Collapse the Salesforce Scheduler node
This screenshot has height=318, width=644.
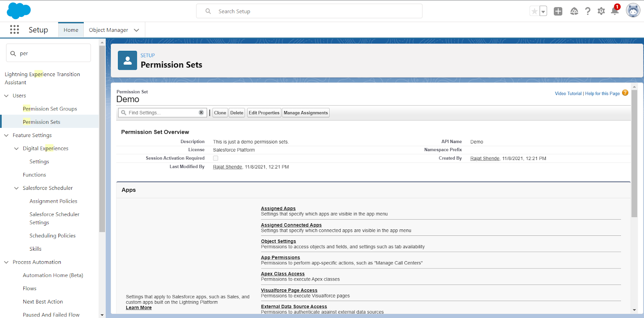17,188
